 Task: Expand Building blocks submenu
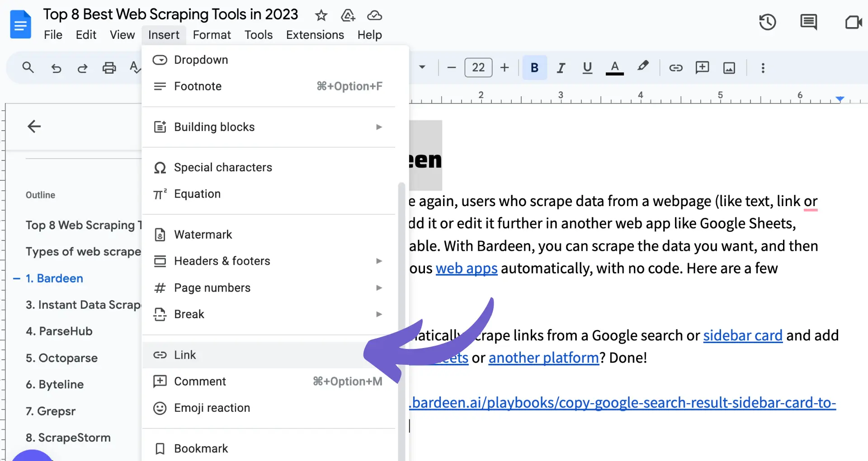coord(269,127)
